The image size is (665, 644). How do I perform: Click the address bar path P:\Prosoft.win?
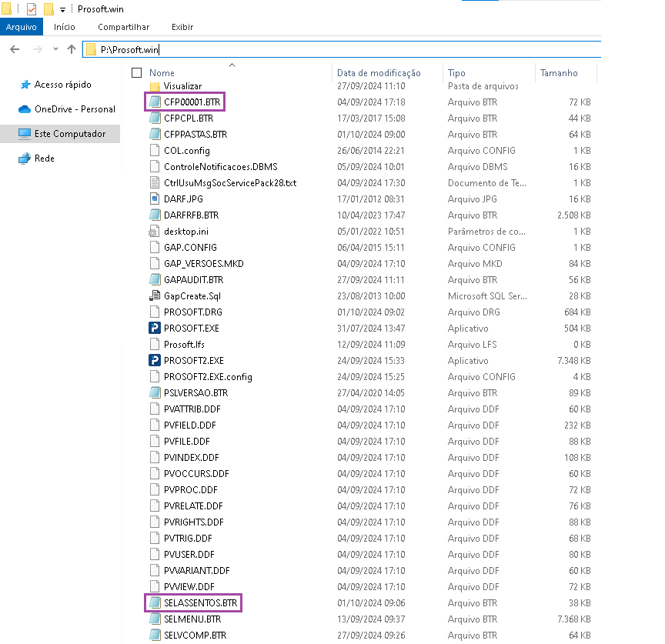click(x=129, y=49)
